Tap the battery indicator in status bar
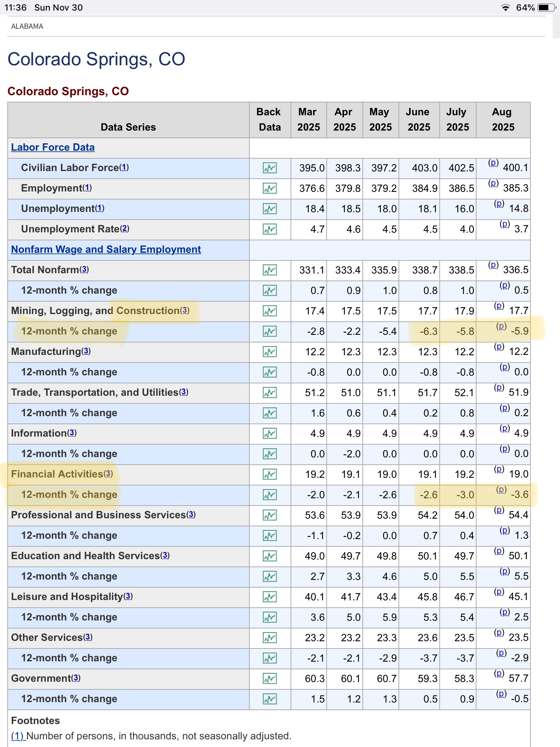 tap(545, 8)
